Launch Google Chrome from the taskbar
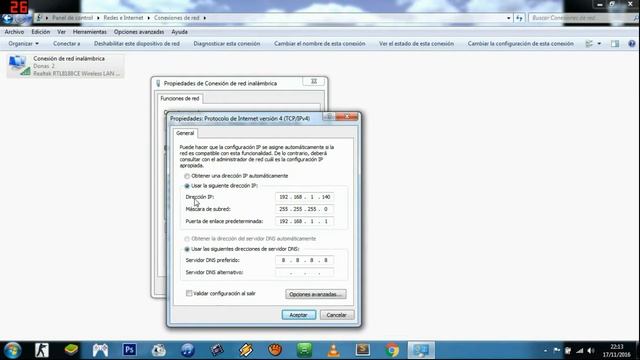This screenshot has height=360, width=640. [392, 350]
